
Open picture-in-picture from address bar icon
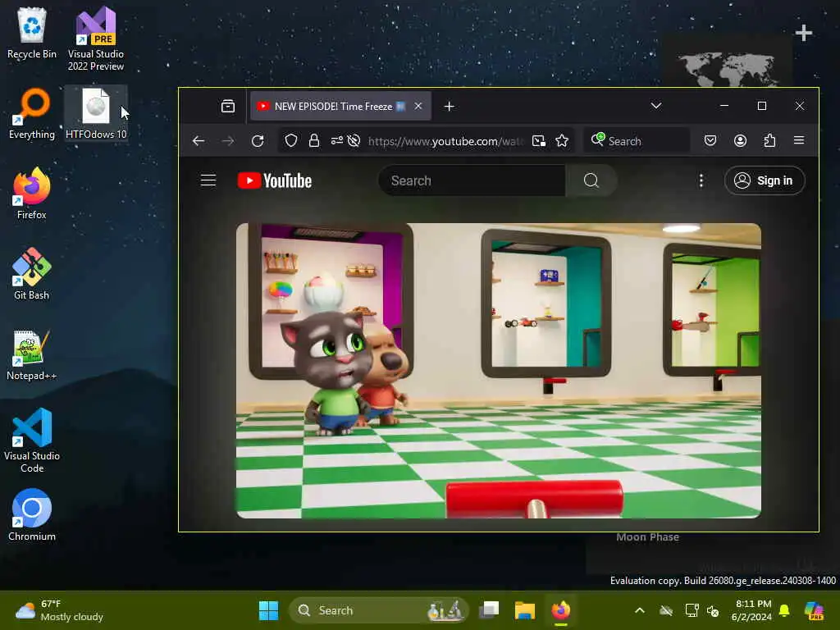pos(538,141)
